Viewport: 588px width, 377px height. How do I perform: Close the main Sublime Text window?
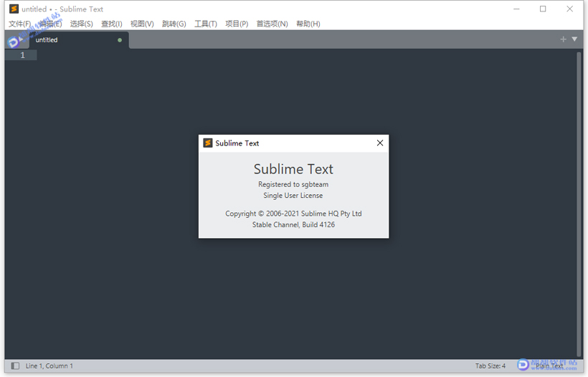click(569, 9)
